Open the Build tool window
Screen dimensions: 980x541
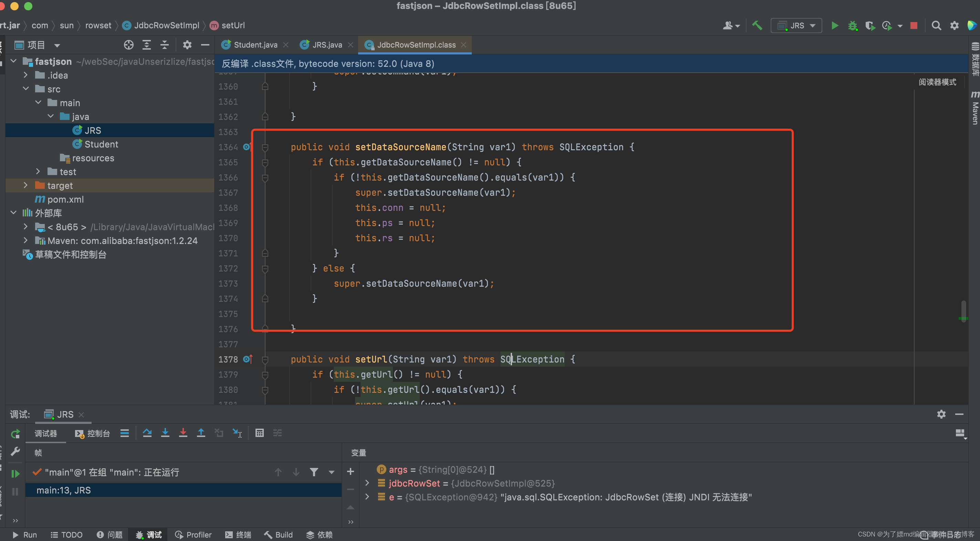tap(279, 535)
